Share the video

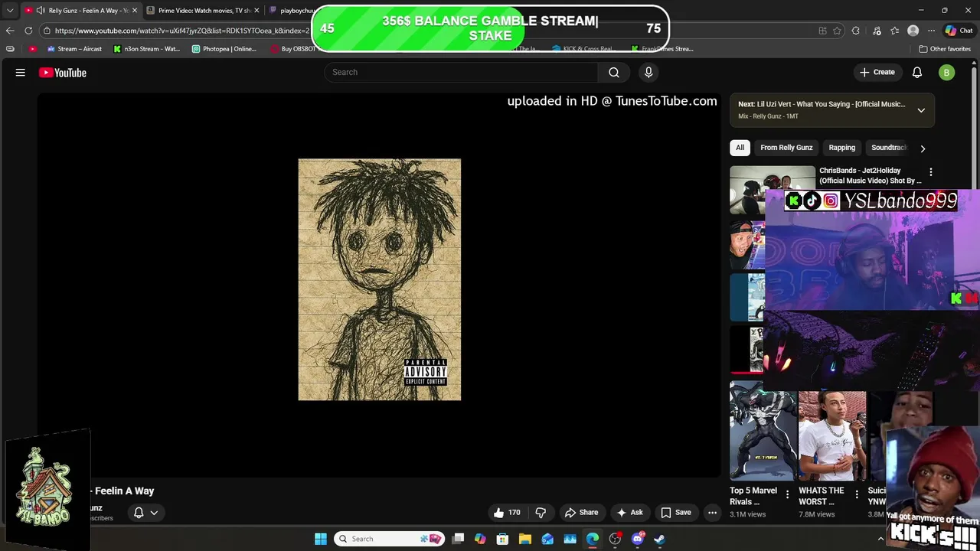click(x=581, y=513)
